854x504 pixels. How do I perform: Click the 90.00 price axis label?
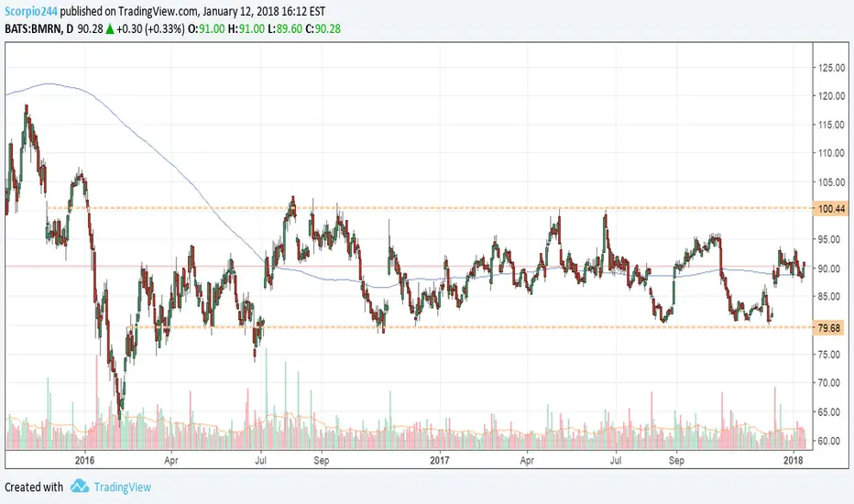(x=829, y=268)
